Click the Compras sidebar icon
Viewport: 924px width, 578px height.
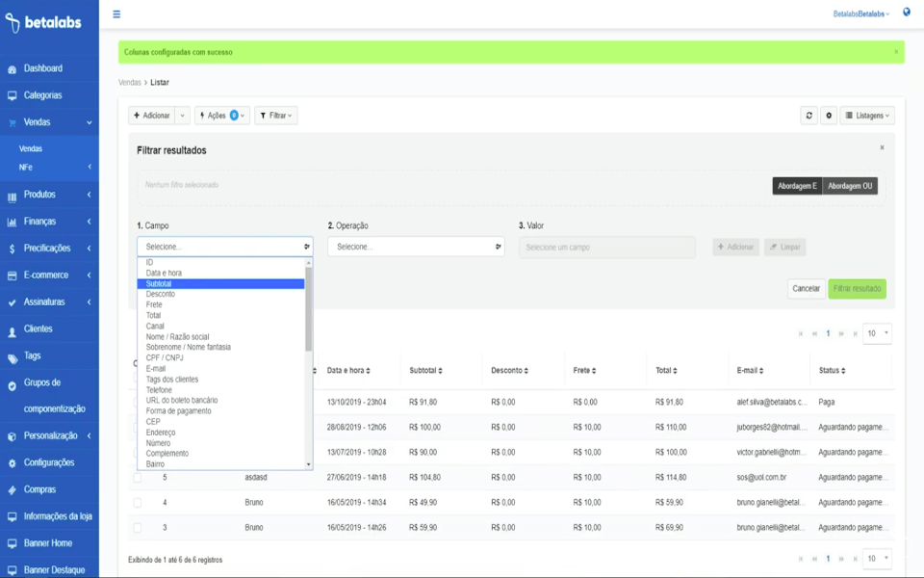point(12,490)
